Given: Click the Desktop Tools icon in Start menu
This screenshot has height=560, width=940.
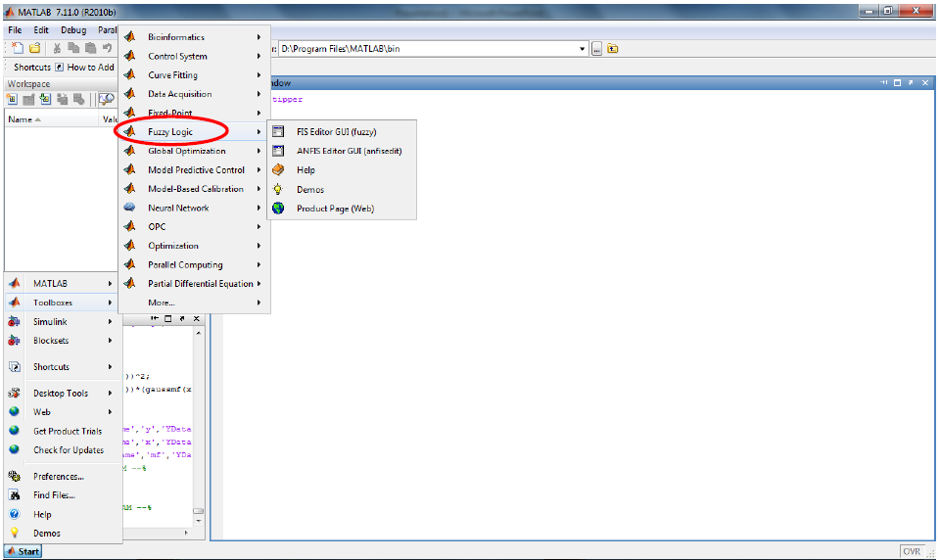Looking at the screenshot, I should click(15, 394).
